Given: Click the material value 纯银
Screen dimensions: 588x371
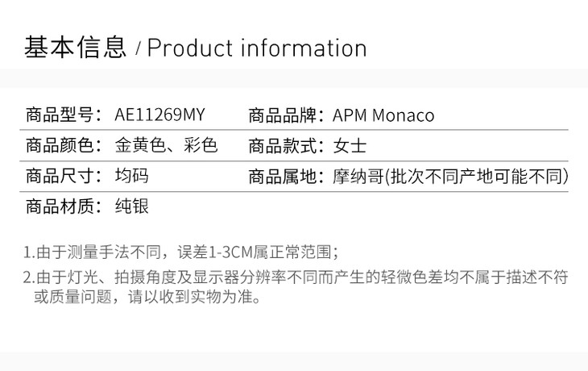Looking at the screenshot, I should click(132, 206).
